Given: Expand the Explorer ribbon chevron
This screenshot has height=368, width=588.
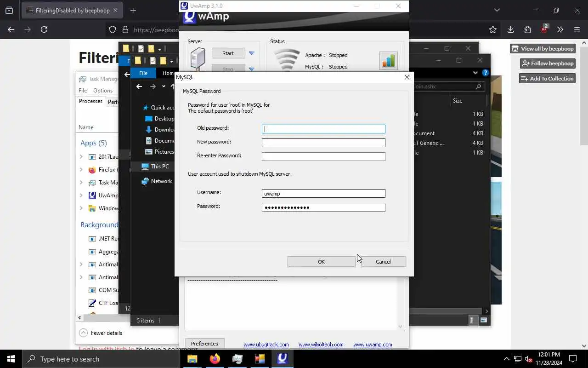Looking at the screenshot, I should pos(476,73).
